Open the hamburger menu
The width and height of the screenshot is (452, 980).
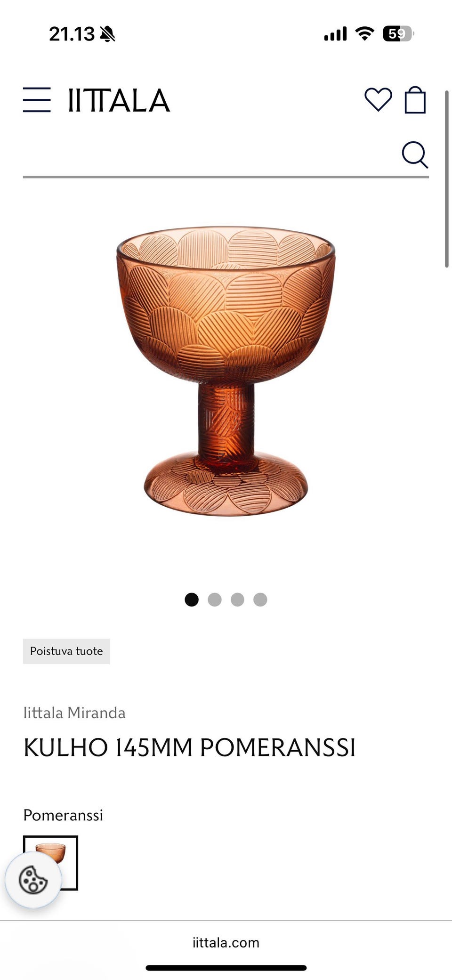point(37,100)
